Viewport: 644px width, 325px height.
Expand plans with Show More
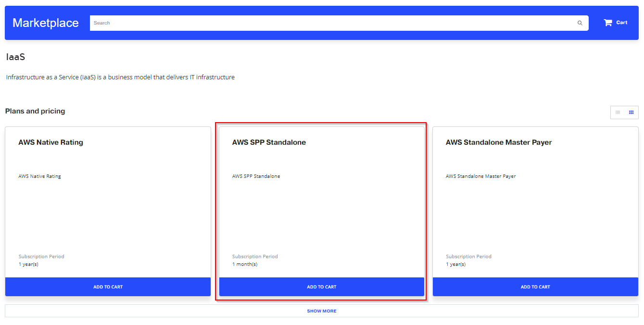point(322,311)
